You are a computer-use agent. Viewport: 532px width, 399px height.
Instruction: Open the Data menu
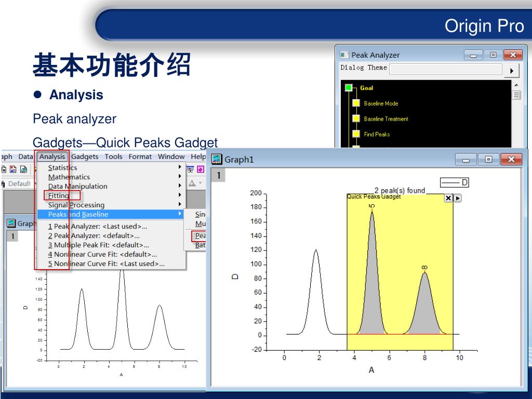[25, 156]
